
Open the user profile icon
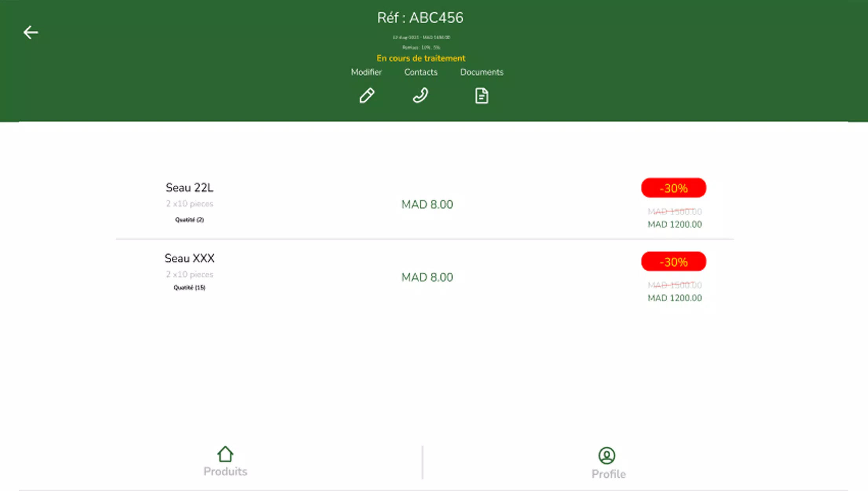[607, 456]
